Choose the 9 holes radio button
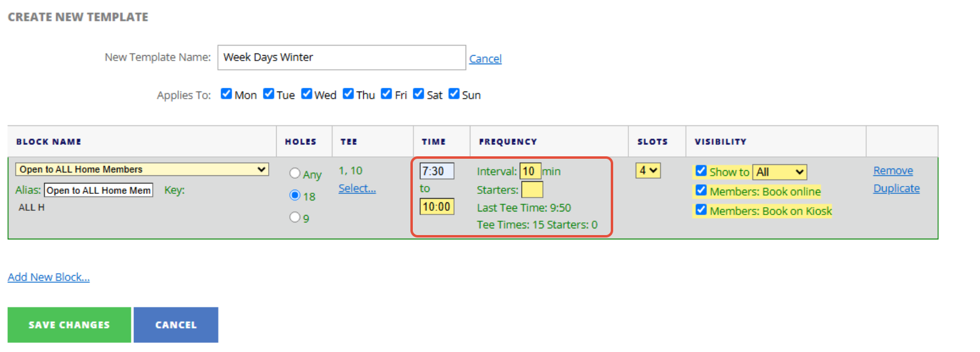 tap(295, 217)
